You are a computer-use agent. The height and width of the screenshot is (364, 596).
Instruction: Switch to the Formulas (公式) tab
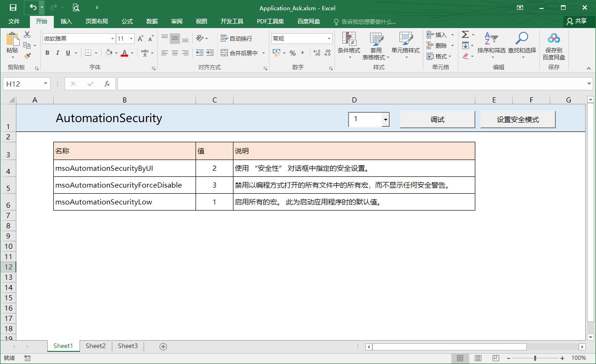127,22
